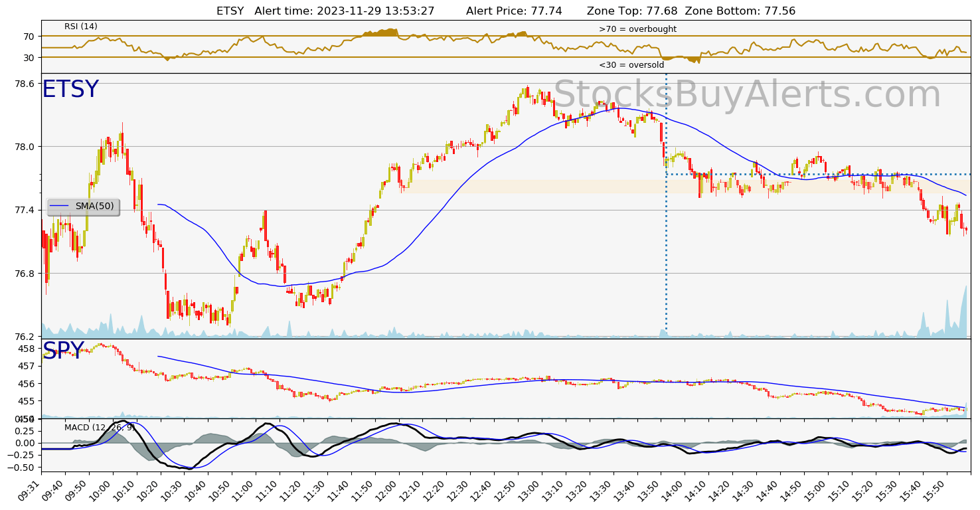Click the horizontal dotted alert price line
980x510 pixels.
tap(818, 174)
